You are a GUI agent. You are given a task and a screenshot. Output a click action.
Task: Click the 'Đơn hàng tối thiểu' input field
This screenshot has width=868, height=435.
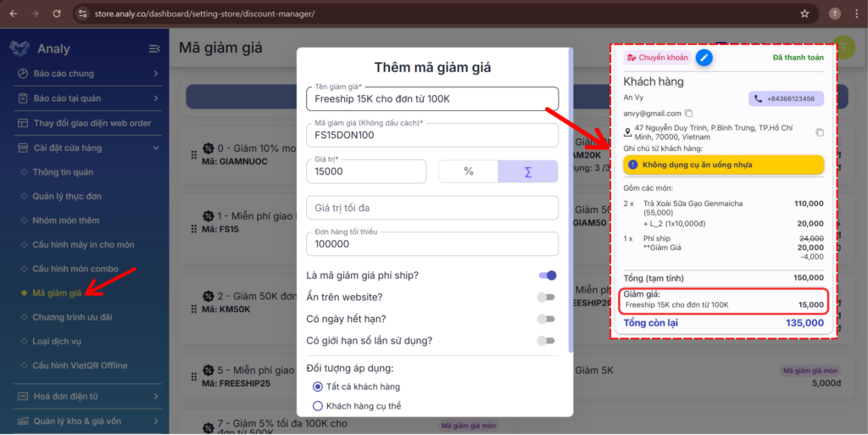pos(431,244)
